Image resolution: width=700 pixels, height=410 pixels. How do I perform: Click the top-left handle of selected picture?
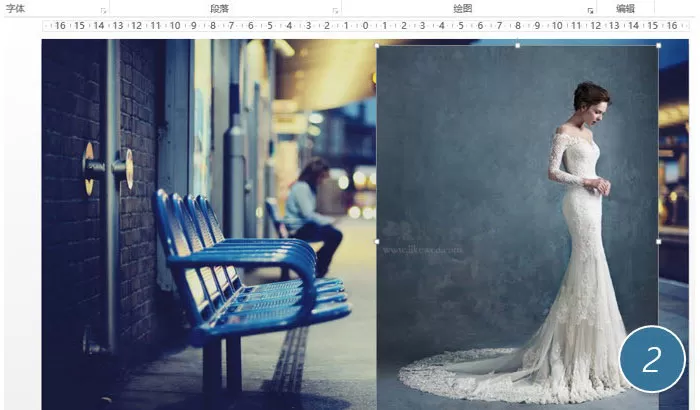pos(377,46)
